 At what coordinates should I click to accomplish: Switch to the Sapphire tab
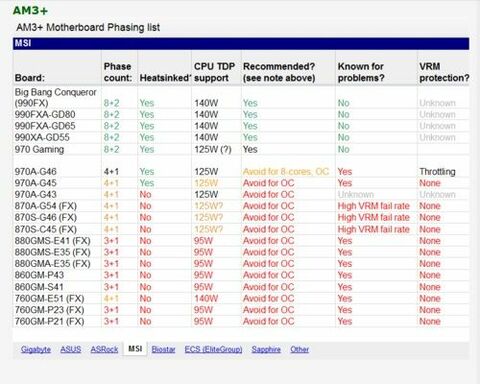266,349
